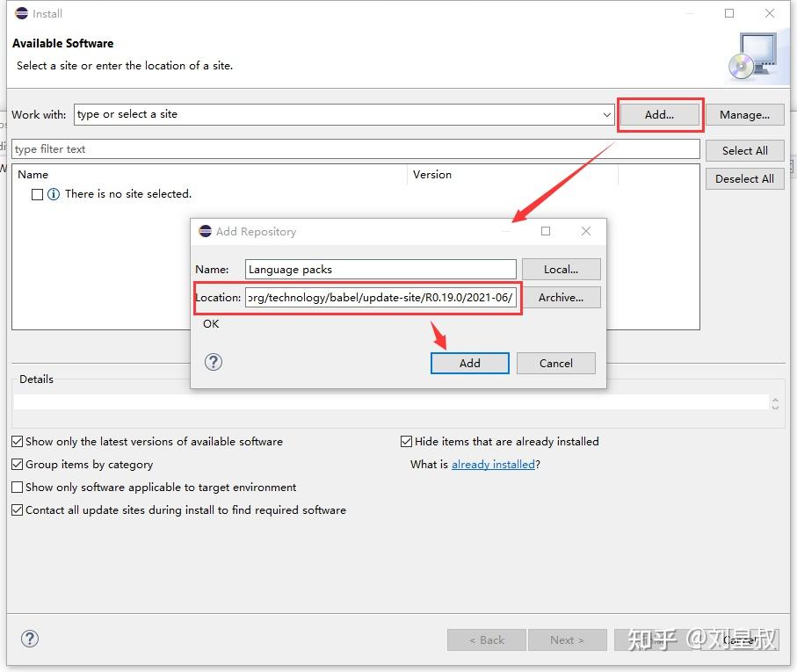Click the Archive... button
Image resolution: width=797 pixels, height=672 pixels.
(561, 297)
